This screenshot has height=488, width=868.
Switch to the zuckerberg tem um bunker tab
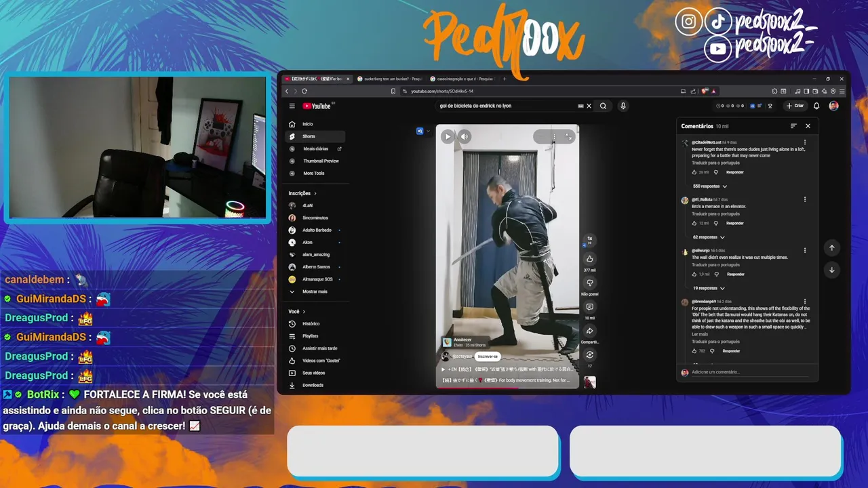coord(389,79)
